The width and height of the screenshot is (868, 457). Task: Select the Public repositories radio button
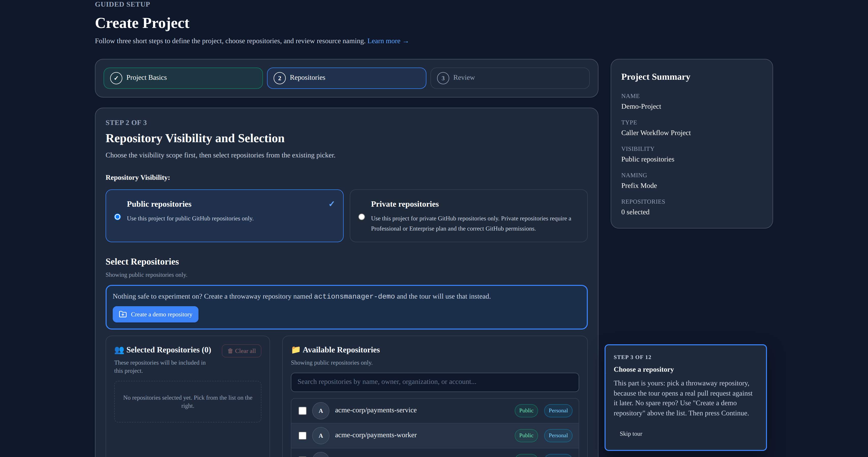pyautogui.click(x=117, y=217)
